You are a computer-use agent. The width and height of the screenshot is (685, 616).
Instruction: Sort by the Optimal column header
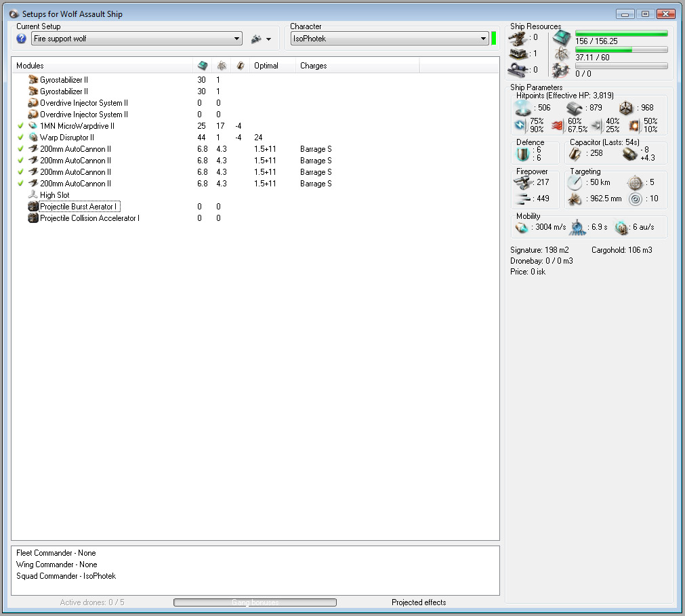point(266,66)
